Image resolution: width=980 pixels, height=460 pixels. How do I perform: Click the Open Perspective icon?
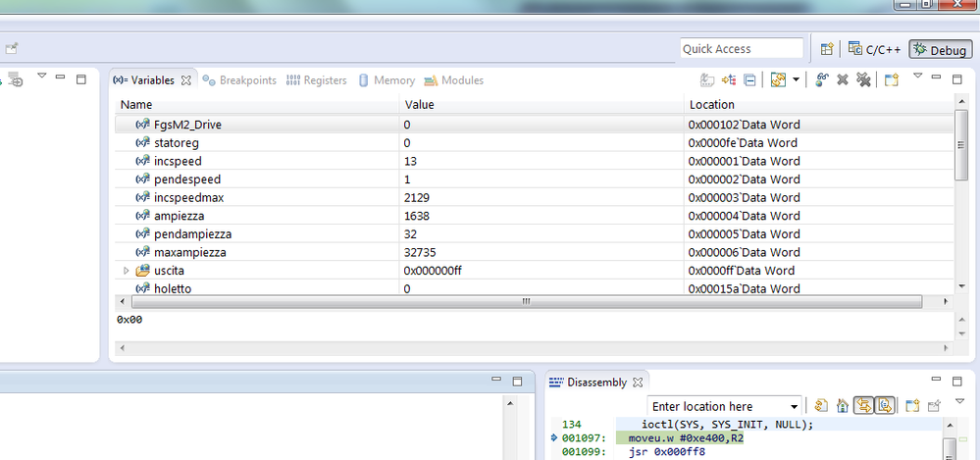[828, 49]
